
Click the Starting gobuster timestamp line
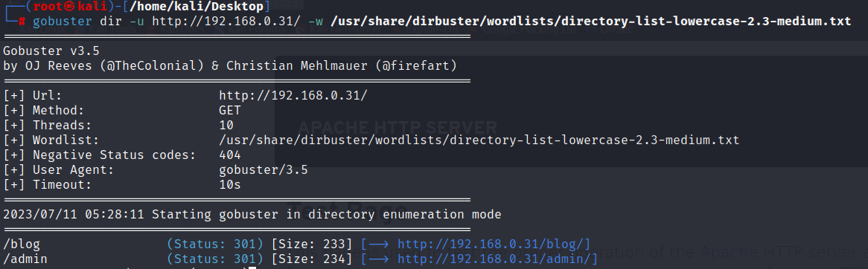(x=252, y=214)
